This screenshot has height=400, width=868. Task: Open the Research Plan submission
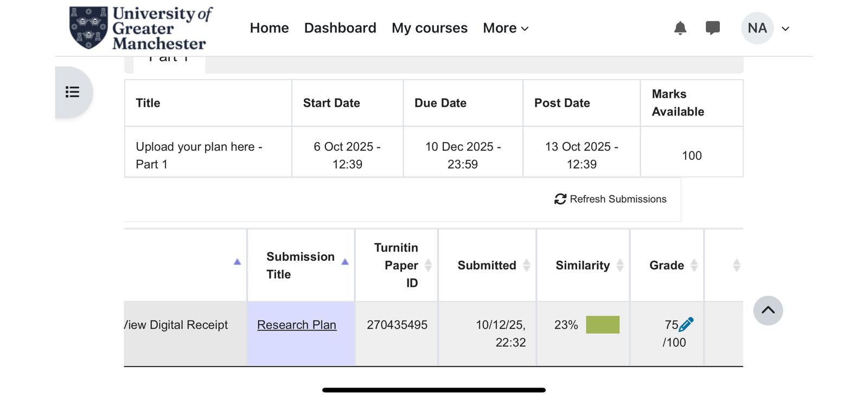[297, 324]
